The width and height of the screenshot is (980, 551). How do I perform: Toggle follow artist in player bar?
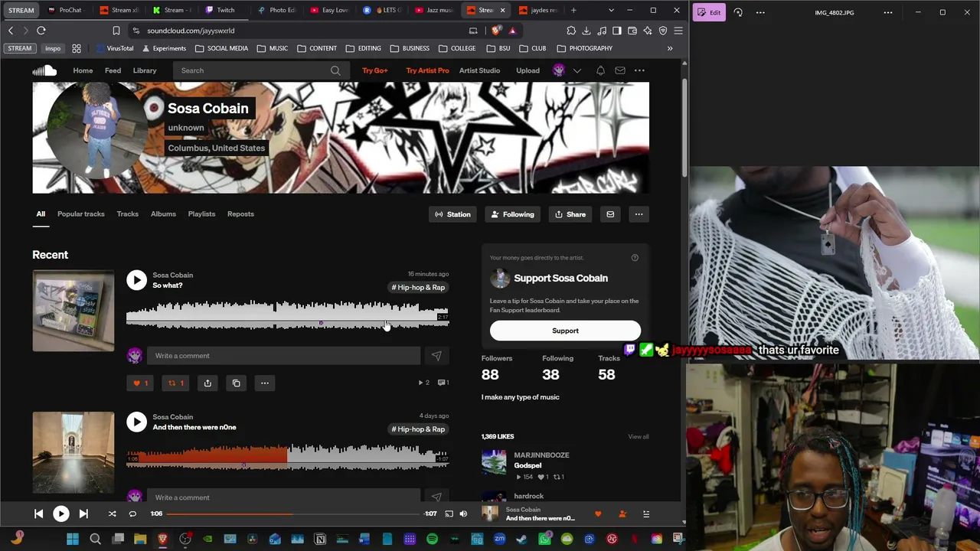[622, 514]
